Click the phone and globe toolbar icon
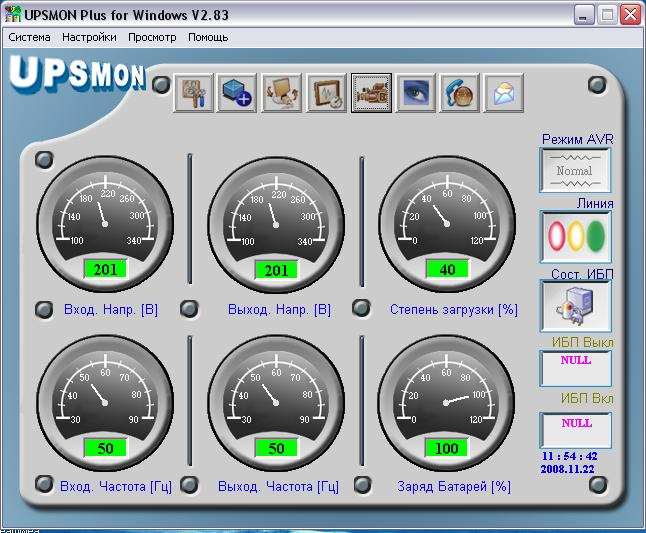The image size is (646, 533). pos(460,93)
